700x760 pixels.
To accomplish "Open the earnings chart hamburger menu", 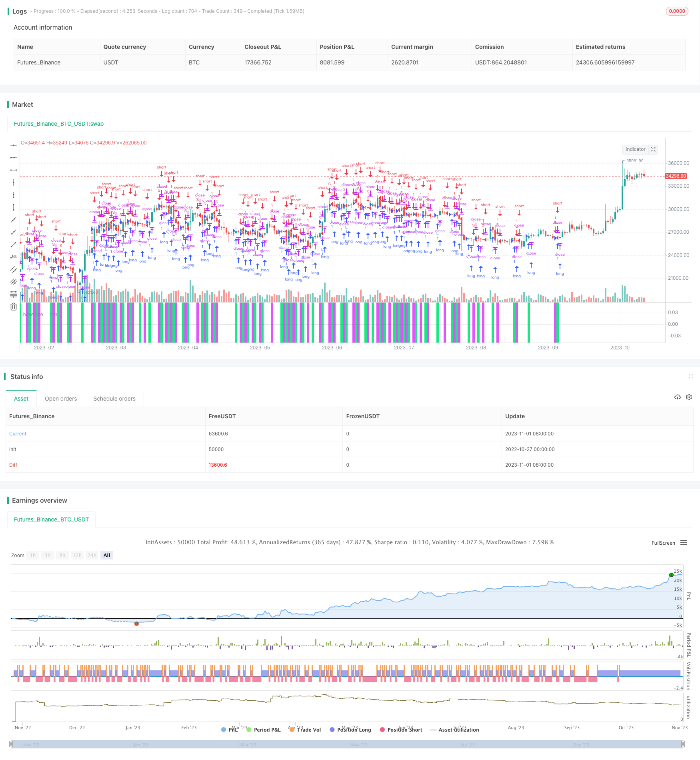I will [x=684, y=543].
